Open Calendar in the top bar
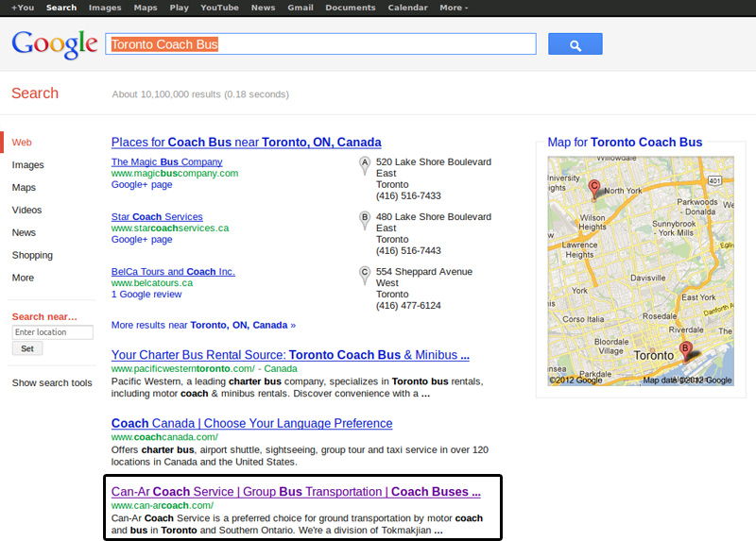 point(407,8)
